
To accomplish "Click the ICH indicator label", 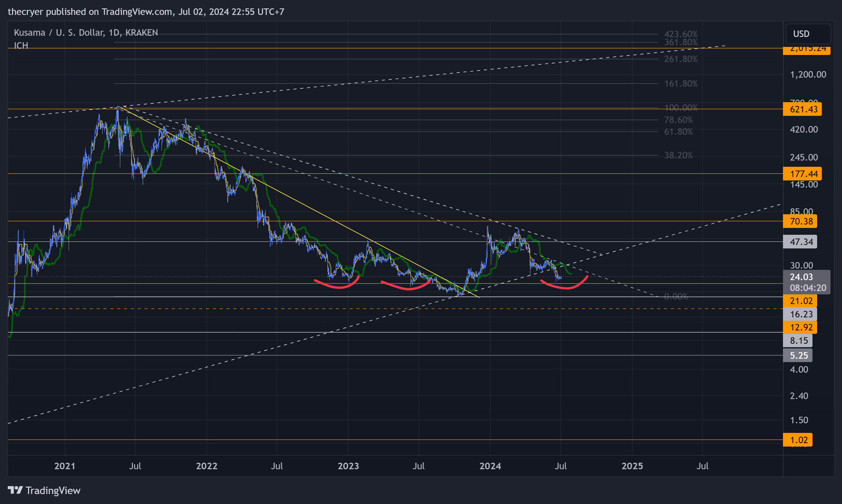I will coord(21,46).
